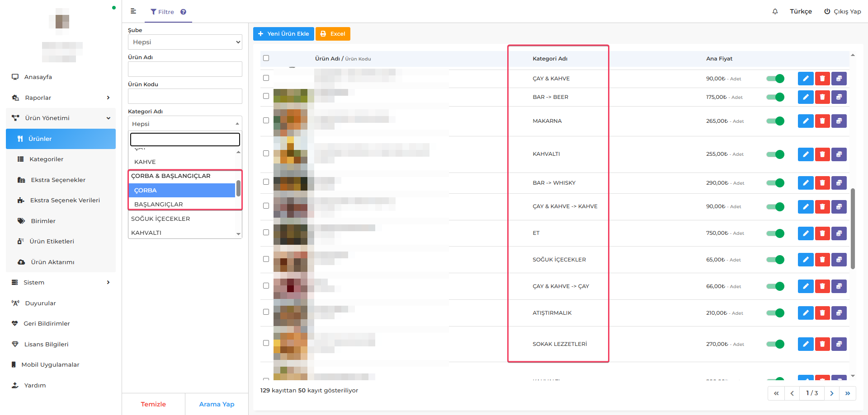The height and width of the screenshot is (415, 868).
Task: Click the notification bell icon
Action: point(775,12)
